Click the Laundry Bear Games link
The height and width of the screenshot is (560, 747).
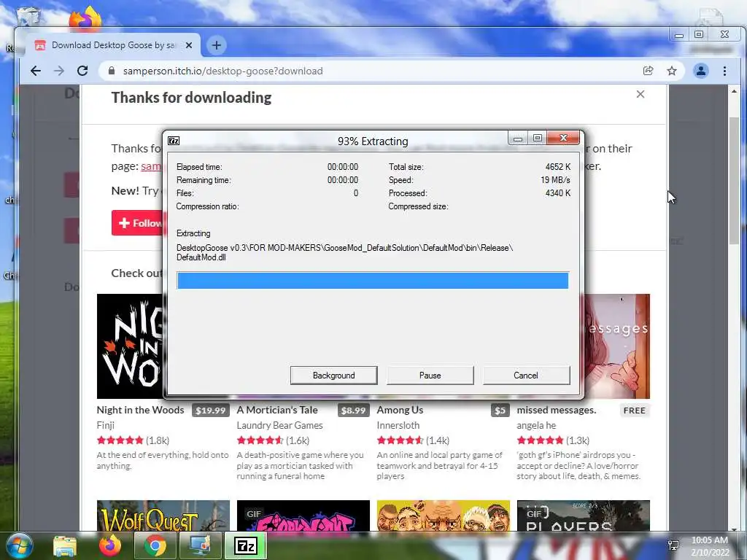point(279,425)
